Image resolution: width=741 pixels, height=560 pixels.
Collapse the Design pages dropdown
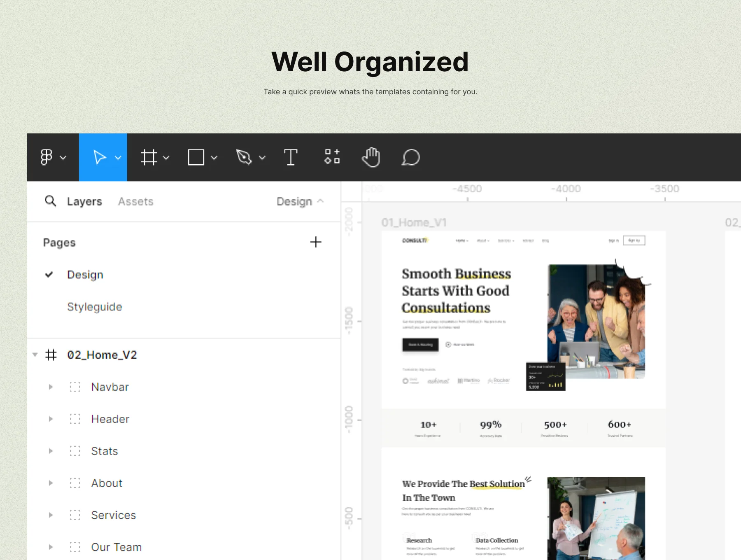point(321,201)
